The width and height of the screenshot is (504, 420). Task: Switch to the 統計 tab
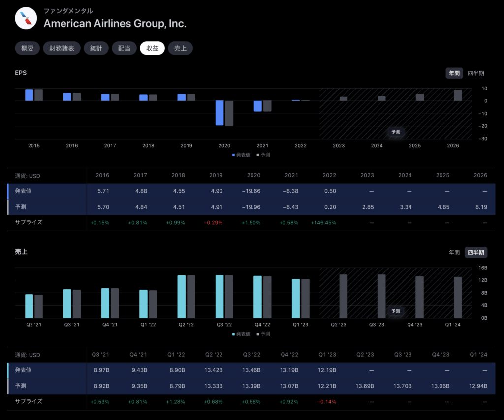click(x=96, y=48)
